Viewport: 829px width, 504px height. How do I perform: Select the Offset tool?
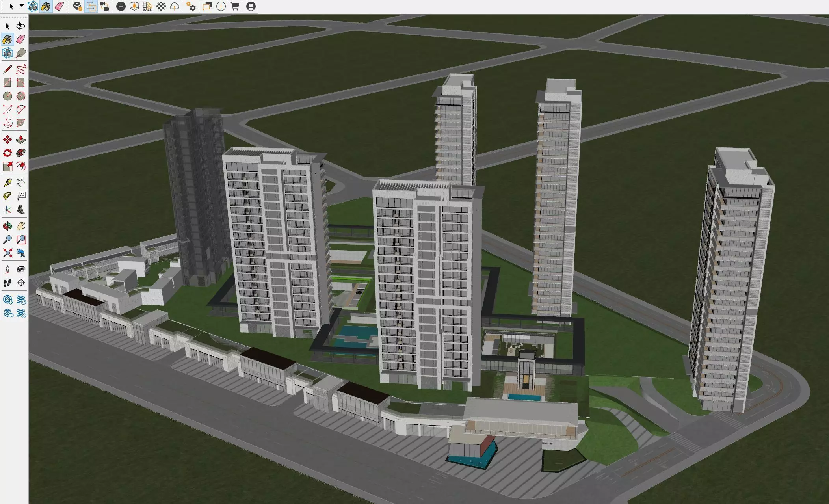21,166
